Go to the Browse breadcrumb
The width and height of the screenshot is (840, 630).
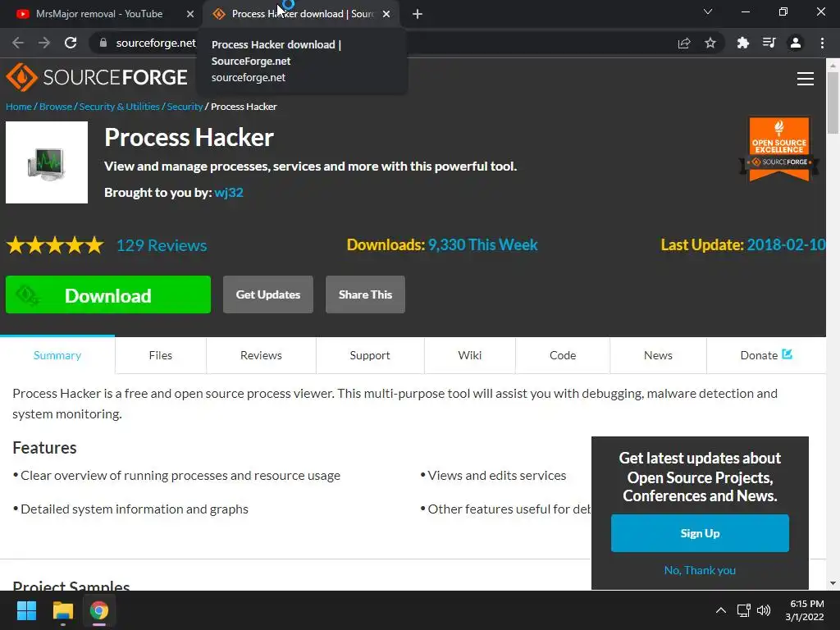coord(56,107)
